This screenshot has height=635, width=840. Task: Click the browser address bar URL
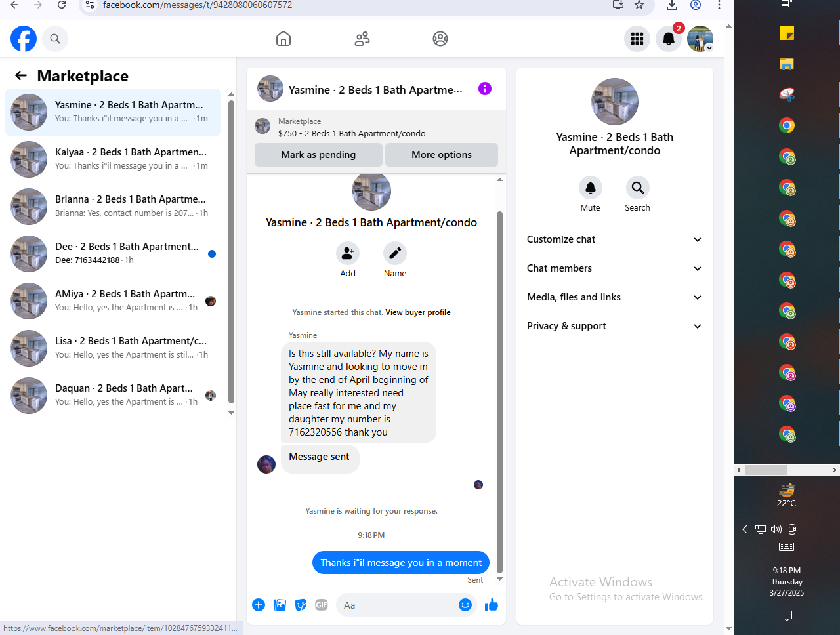tap(198, 5)
